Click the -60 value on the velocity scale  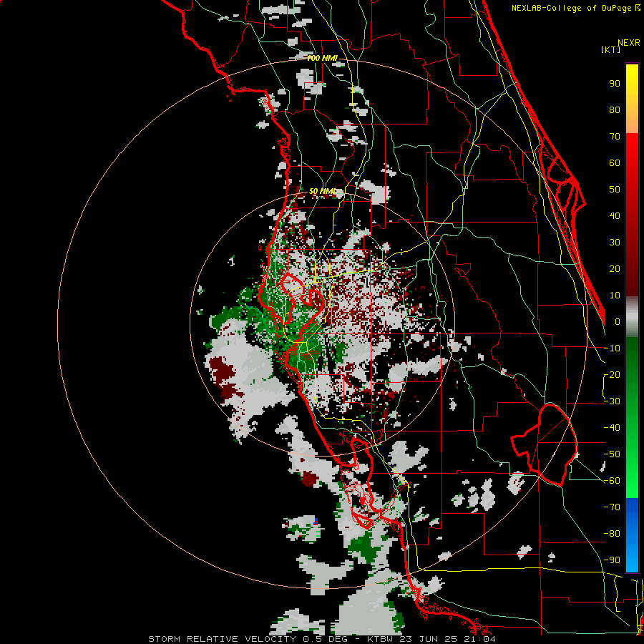point(612,481)
